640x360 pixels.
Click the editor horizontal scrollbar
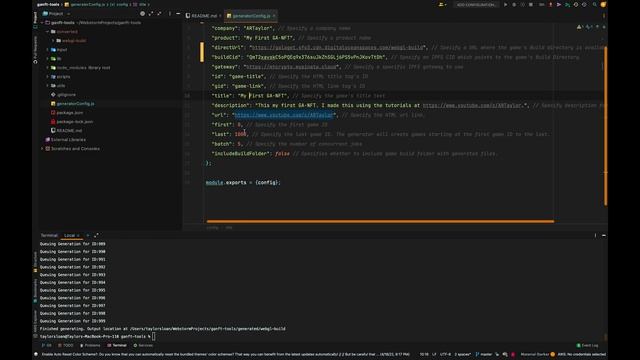tap(380, 222)
